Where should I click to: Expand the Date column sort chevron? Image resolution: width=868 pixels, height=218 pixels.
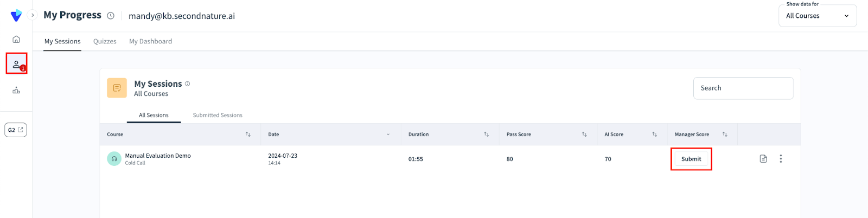click(x=388, y=134)
